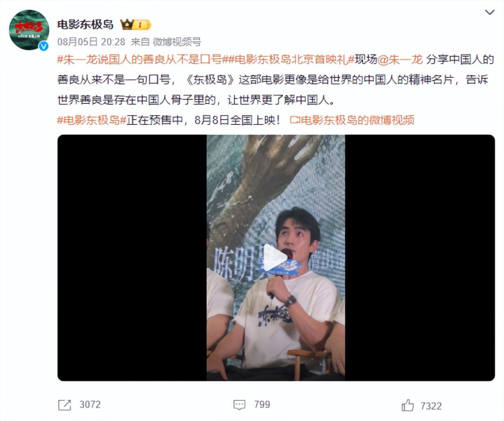Image resolution: width=504 pixels, height=421 pixels.
Task: Open the post options chevron menu
Action: pyautogui.click(x=489, y=12)
